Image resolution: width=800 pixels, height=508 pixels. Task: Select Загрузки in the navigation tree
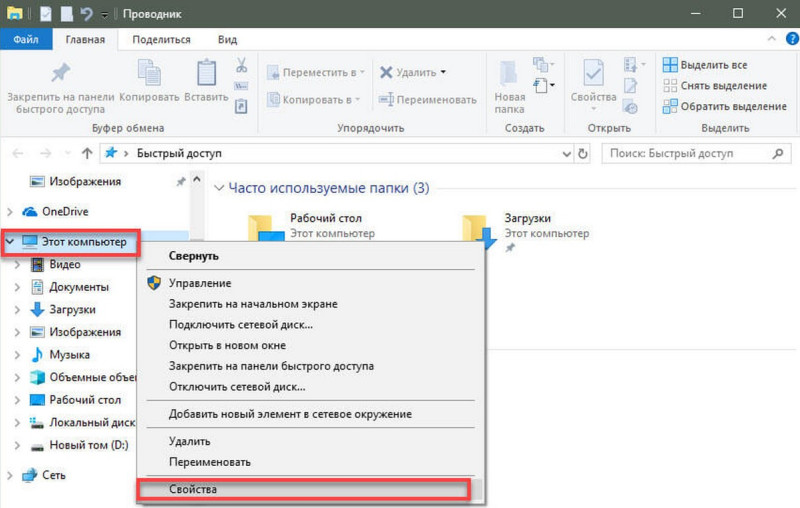point(72,310)
